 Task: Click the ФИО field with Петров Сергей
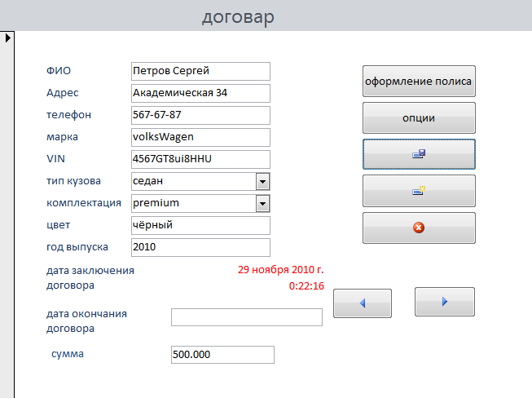(200, 71)
